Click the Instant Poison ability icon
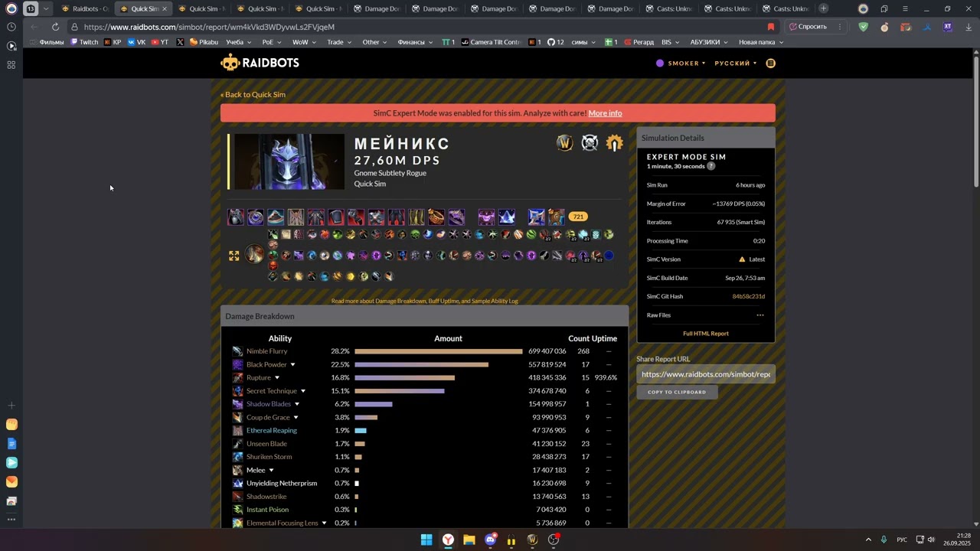 tap(237, 510)
